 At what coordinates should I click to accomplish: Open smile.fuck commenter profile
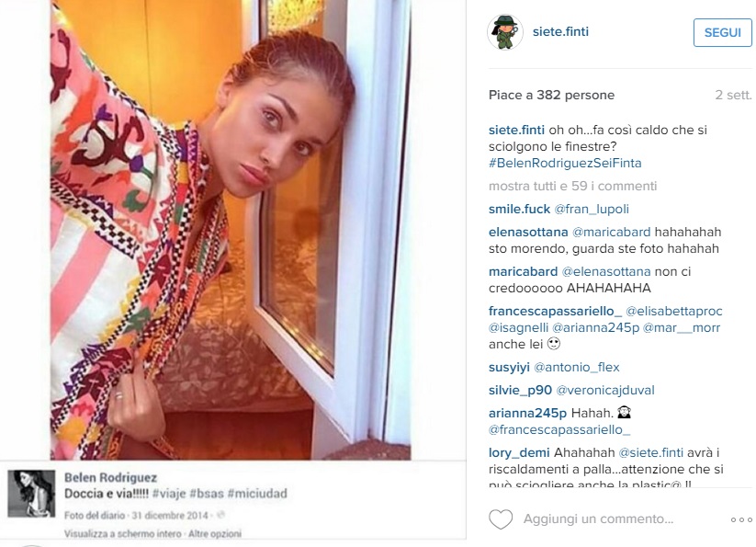519,210
